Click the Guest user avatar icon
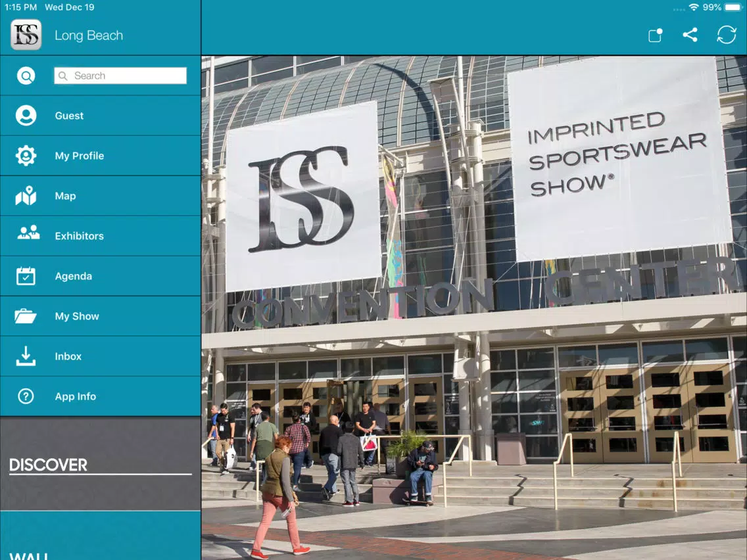This screenshot has height=560, width=747. (26, 116)
